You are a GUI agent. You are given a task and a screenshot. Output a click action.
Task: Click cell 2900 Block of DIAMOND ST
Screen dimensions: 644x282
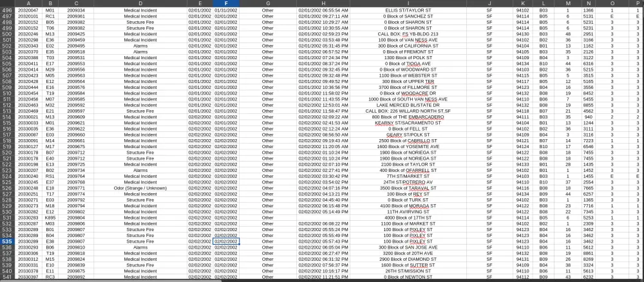408,259
